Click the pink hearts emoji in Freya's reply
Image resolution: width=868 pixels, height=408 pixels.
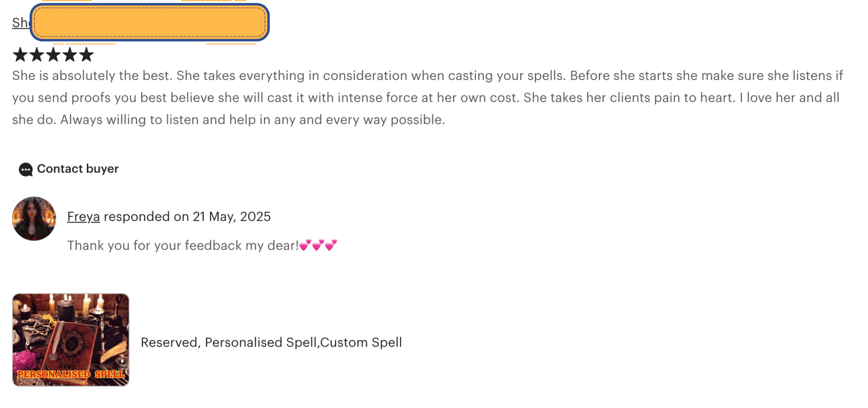point(318,245)
